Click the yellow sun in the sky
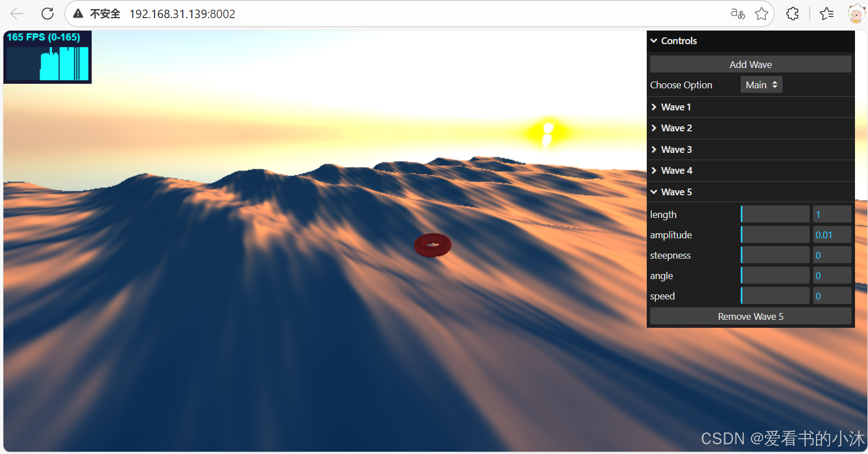The width and height of the screenshot is (868, 454). [547, 133]
